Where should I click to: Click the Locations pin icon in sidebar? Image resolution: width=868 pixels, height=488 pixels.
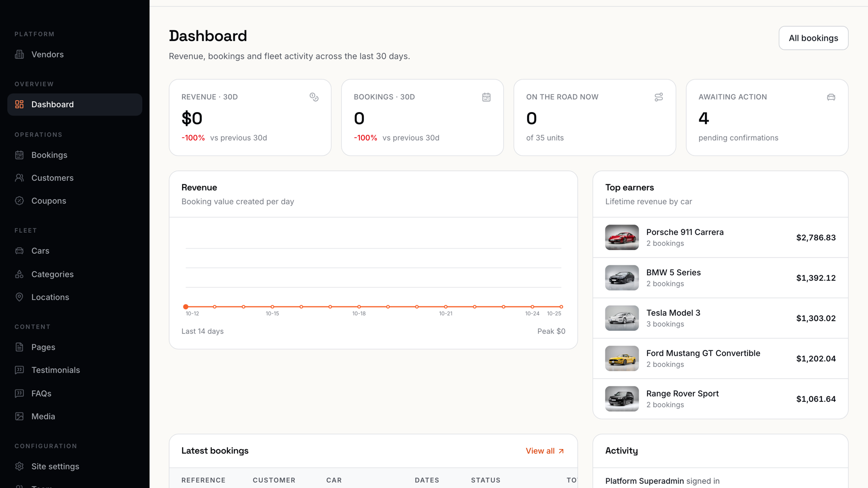tap(19, 297)
